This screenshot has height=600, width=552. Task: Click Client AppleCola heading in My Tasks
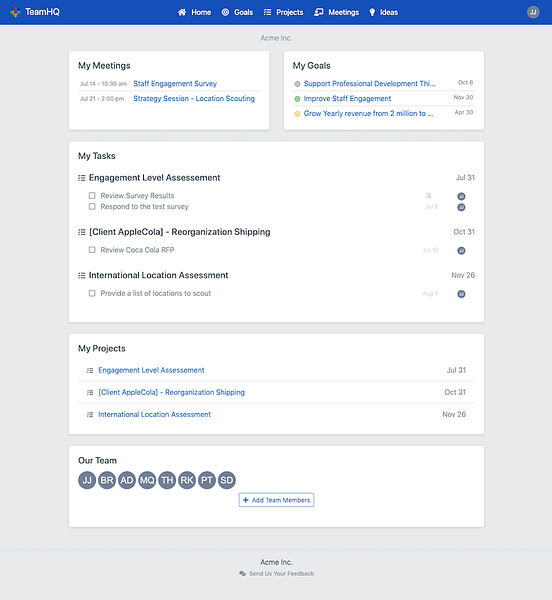179,232
